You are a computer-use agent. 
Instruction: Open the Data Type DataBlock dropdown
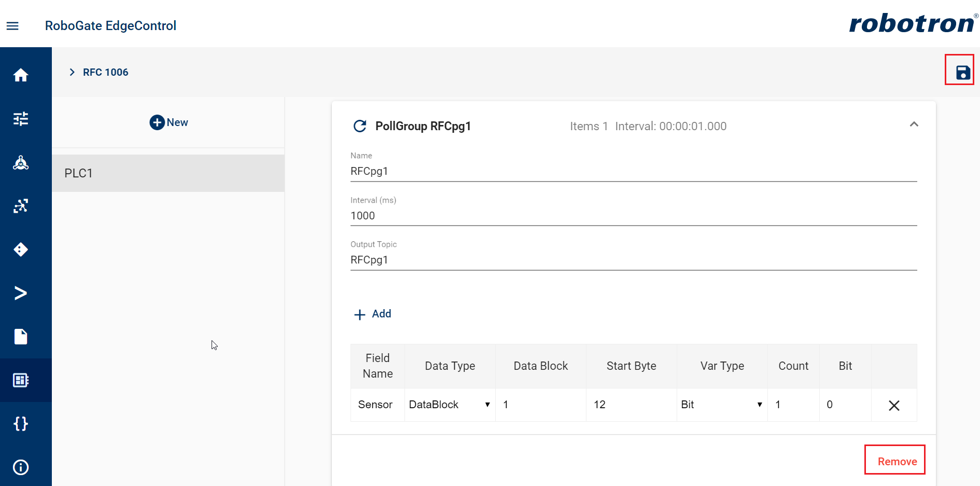tap(449, 405)
